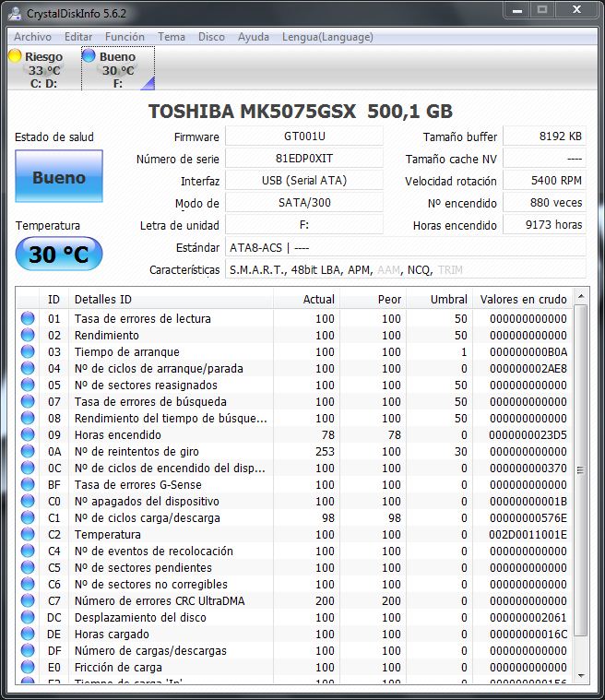Click the blue status orb for attribute 01
Screen dimensions: 605x700
(28, 318)
